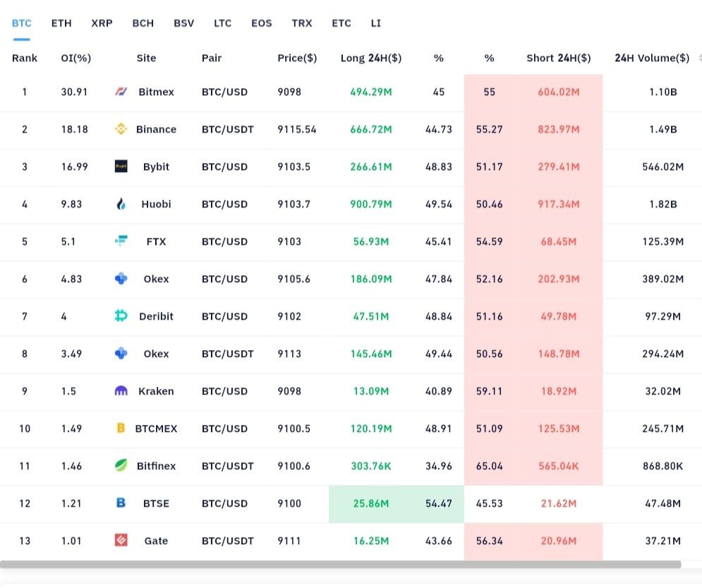Click the Deribit exchange logo icon
702x588 pixels.
tap(121, 316)
